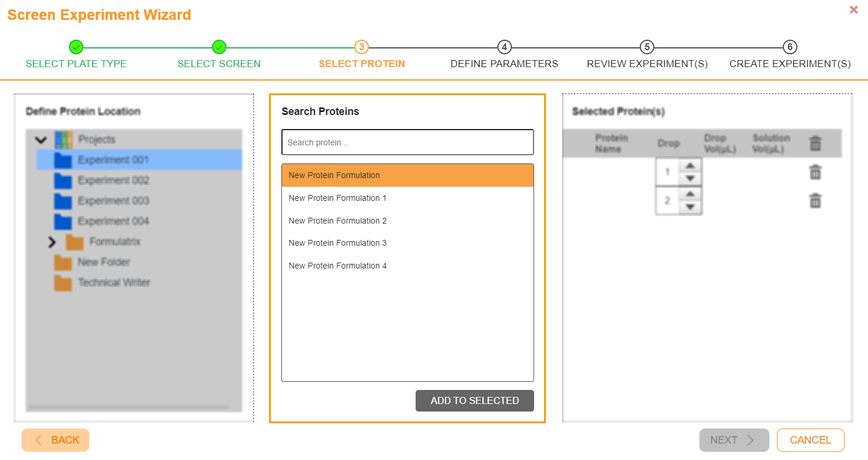868x460 pixels.
Task: Select New Protein Formulation 3 from the list
Action: pos(337,243)
